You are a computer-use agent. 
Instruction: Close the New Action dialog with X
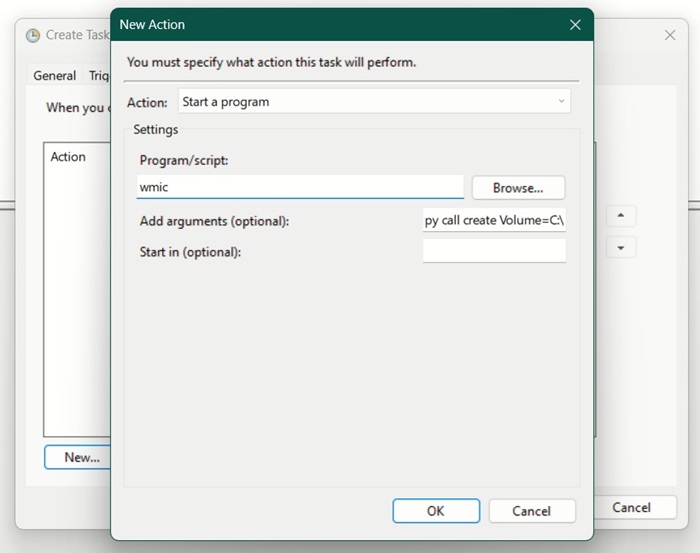575,25
